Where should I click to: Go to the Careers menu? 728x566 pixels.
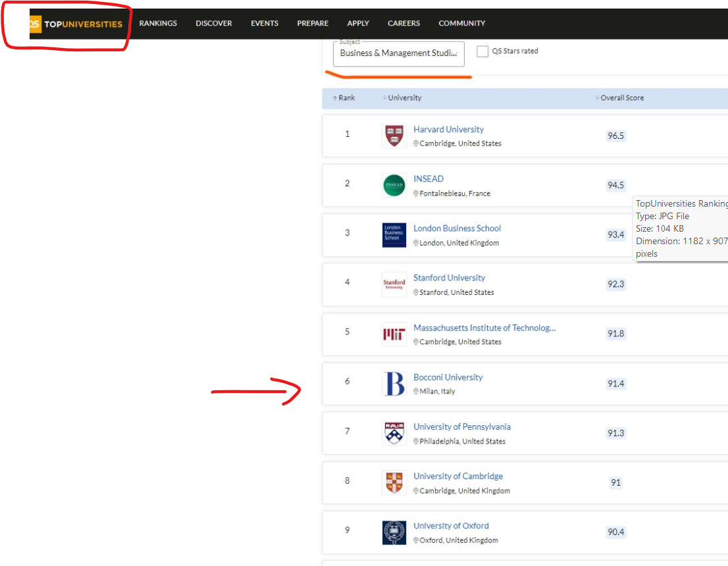point(403,23)
